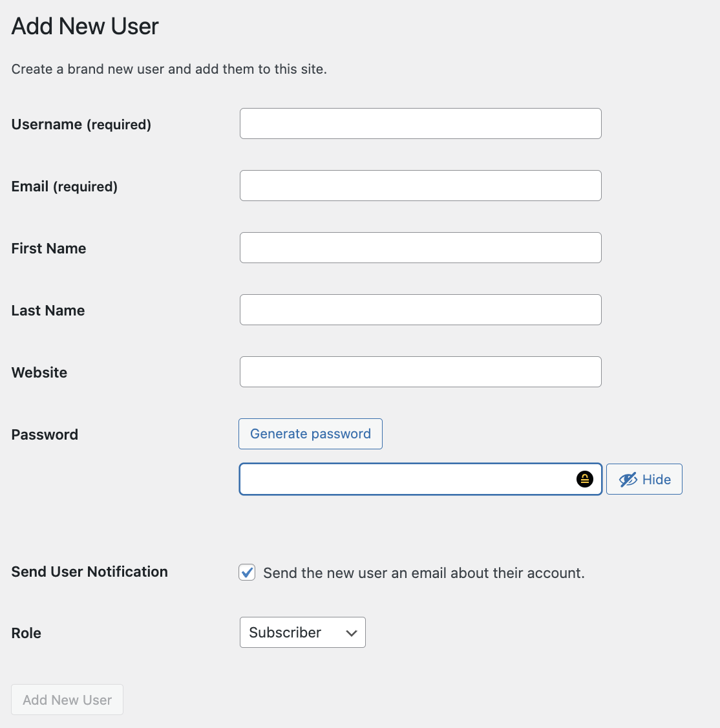Viewport: 720px width, 728px height.
Task: Click the 'Email (required)' label
Action: [x=64, y=187]
